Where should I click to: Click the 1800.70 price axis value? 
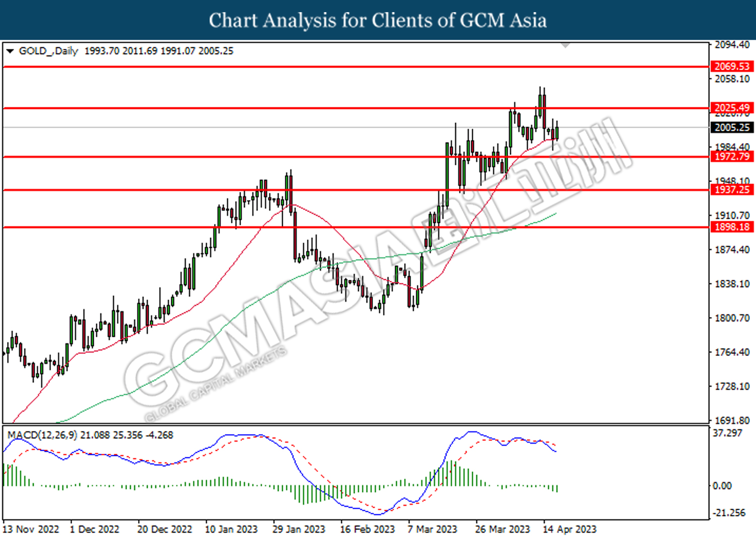click(732, 318)
